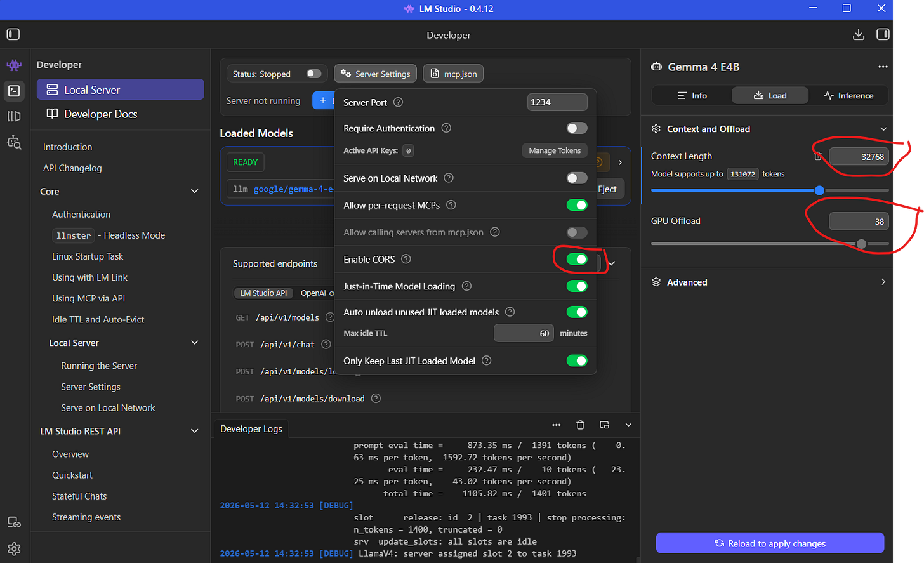924x563 pixels.
Task: Open the Discover model search icon
Action: tap(14, 142)
